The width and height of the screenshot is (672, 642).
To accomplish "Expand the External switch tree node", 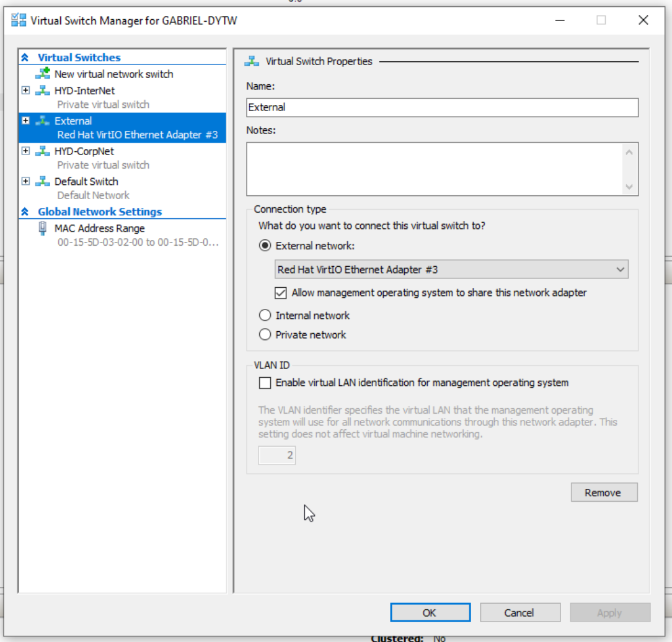I will click(25, 120).
